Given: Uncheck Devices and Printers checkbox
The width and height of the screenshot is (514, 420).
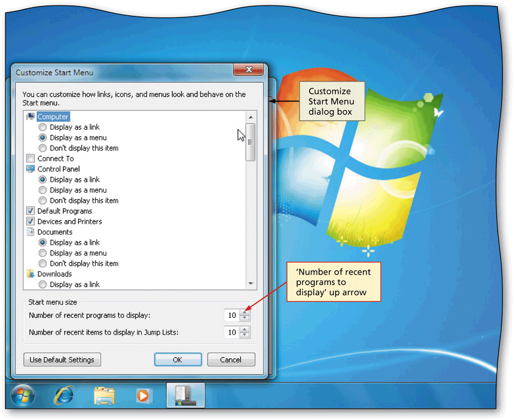Looking at the screenshot, I should [31, 221].
